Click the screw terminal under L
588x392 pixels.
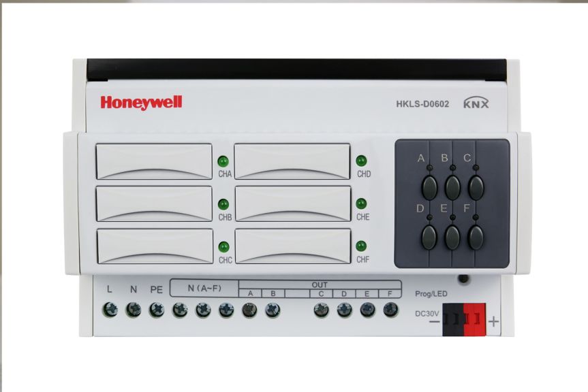coord(110,310)
